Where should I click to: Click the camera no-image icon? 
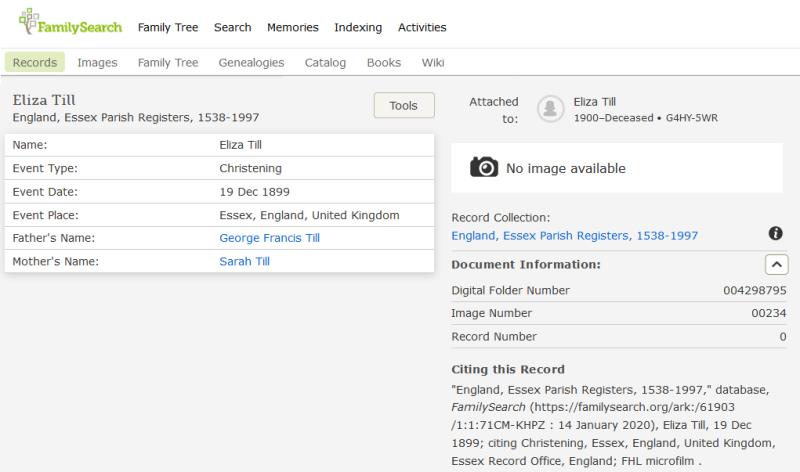click(484, 168)
